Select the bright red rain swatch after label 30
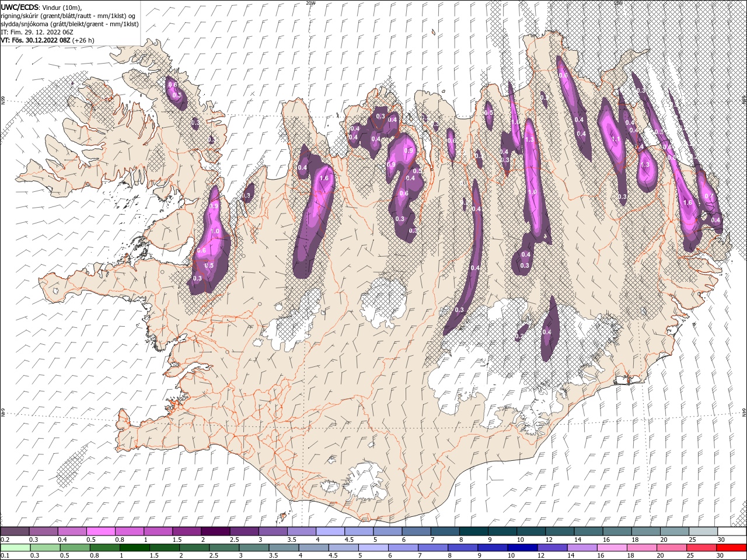Image resolution: width=747 pixels, height=560 pixels. point(731,548)
